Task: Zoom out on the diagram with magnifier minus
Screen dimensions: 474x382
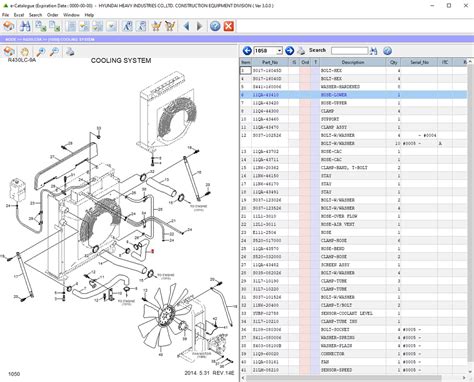Action: (54, 52)
